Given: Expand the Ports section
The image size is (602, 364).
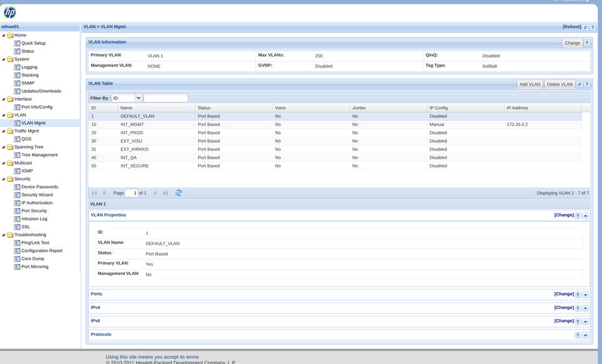Looking at the screenshot, I should click(x=586, y=294).
